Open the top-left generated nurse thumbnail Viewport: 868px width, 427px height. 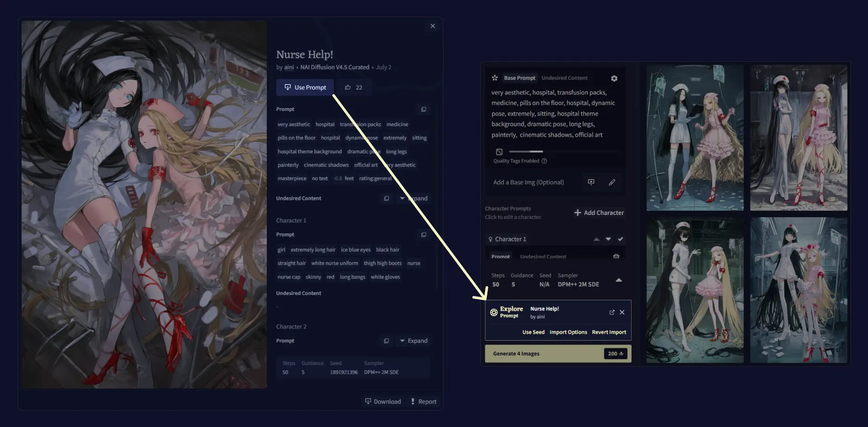(x=695, y=138)
